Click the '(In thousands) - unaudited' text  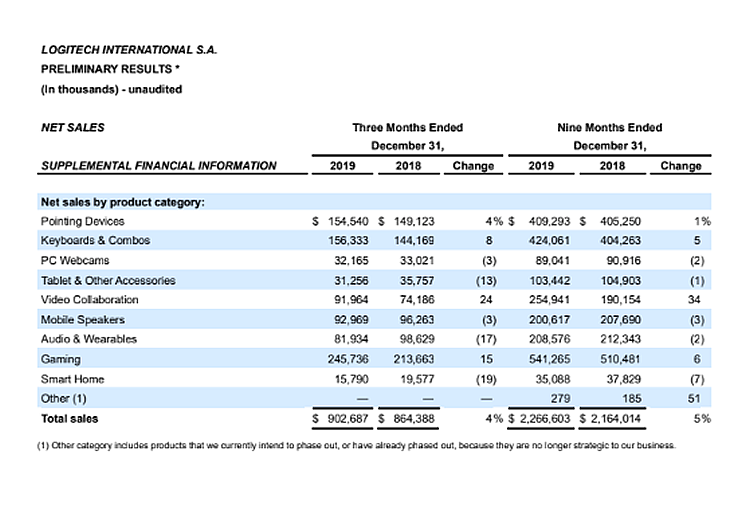pos(111,89)
